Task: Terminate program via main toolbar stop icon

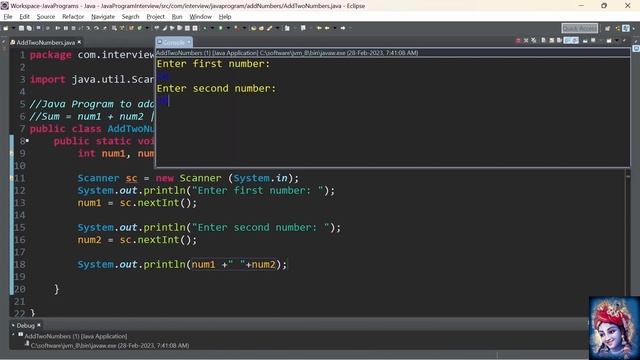Action: point(73,28)
